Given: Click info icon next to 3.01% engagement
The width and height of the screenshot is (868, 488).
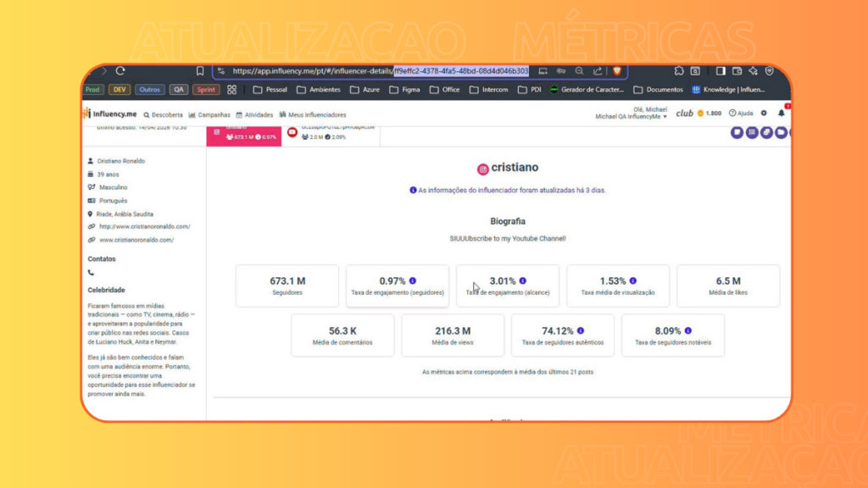Looking at the screenshot, I should (523, 280).
